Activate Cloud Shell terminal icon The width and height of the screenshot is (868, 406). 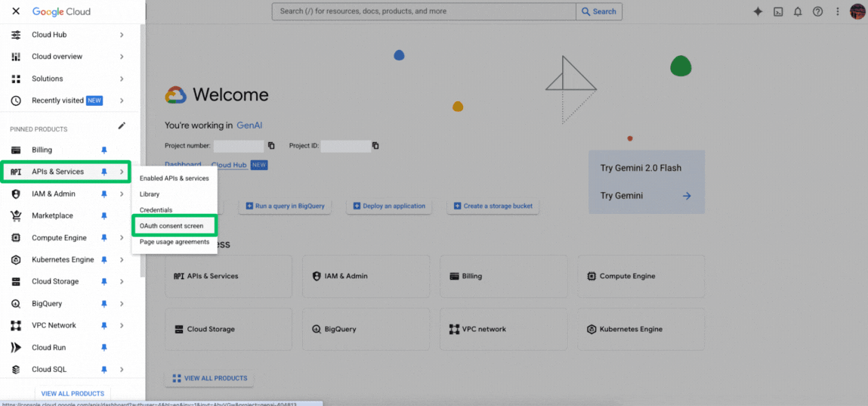[x=778, y=11]
